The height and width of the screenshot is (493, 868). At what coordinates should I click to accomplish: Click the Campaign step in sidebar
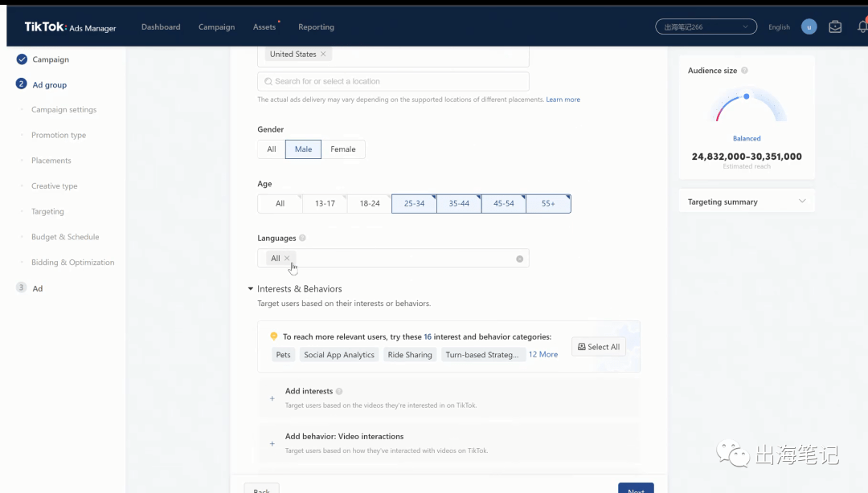tap(51, 59)
